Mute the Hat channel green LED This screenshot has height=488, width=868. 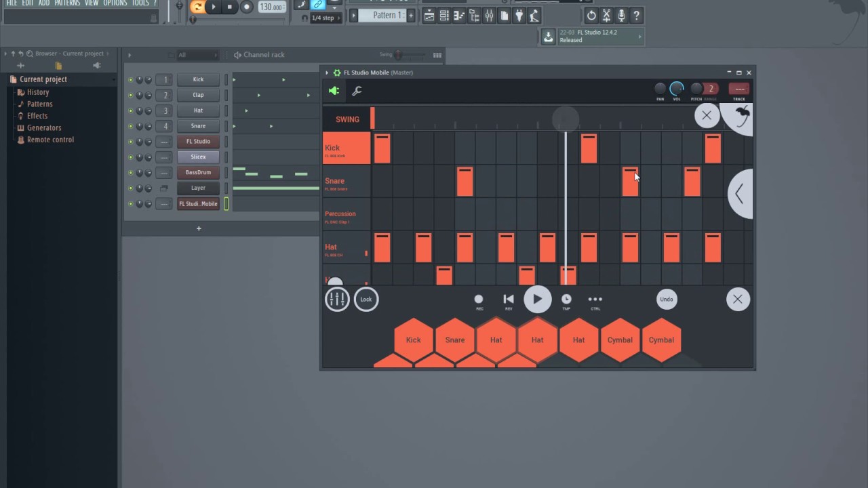pyautogui.click(x=131, y=110)
